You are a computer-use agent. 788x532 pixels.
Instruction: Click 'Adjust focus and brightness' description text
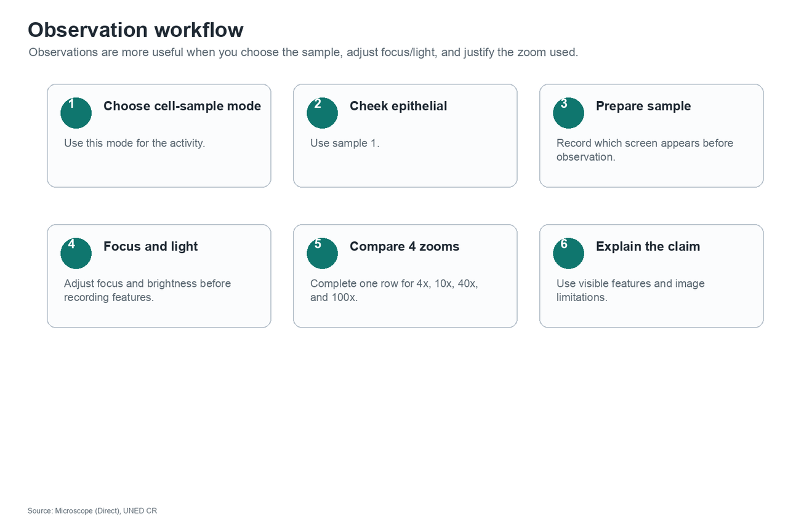[x=147, y=290]
